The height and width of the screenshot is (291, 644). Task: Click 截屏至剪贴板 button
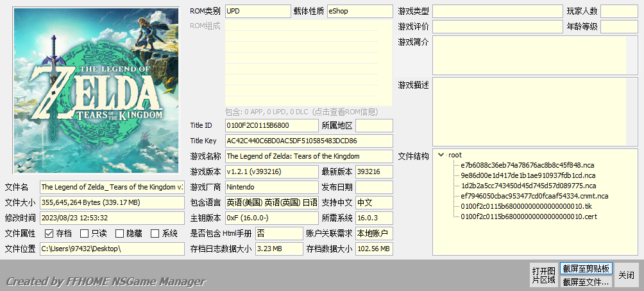pyautogui.click(x=586, y=269)
